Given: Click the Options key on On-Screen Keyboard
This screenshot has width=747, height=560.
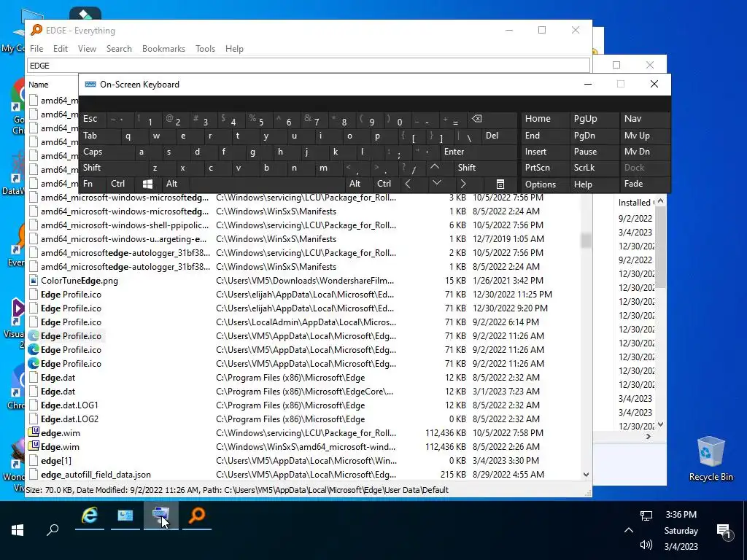Looking at the screenshot, I should 545,184.
